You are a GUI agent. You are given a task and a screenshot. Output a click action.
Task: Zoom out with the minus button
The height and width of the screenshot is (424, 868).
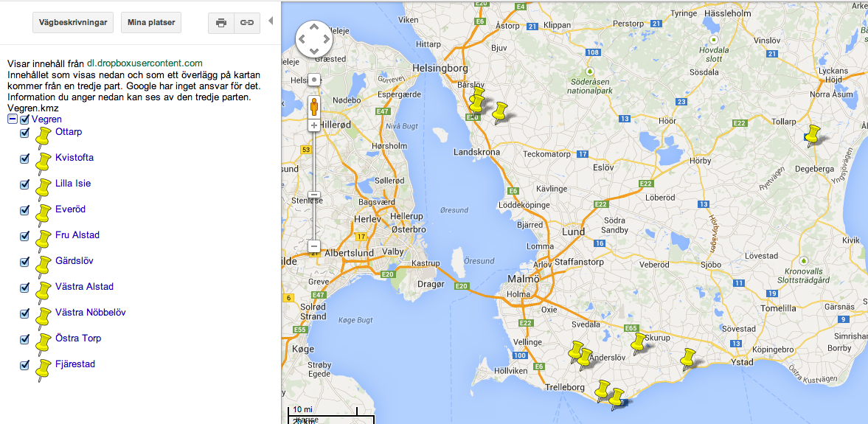point(314,246)
